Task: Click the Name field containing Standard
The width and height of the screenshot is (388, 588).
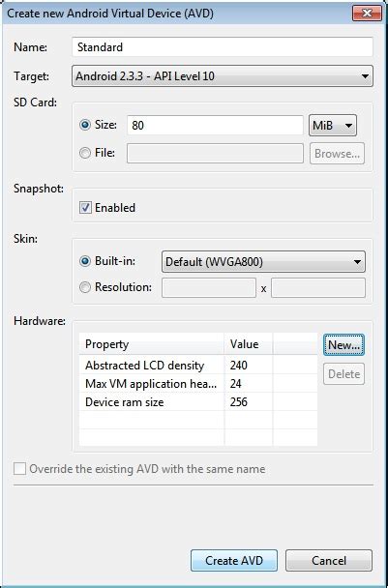Action: coord(223,46)
